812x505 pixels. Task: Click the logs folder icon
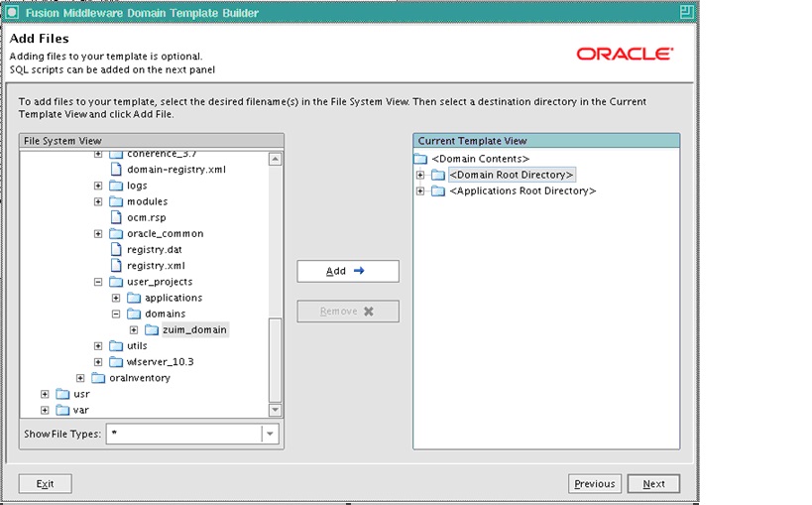click(x=116, y=186)
